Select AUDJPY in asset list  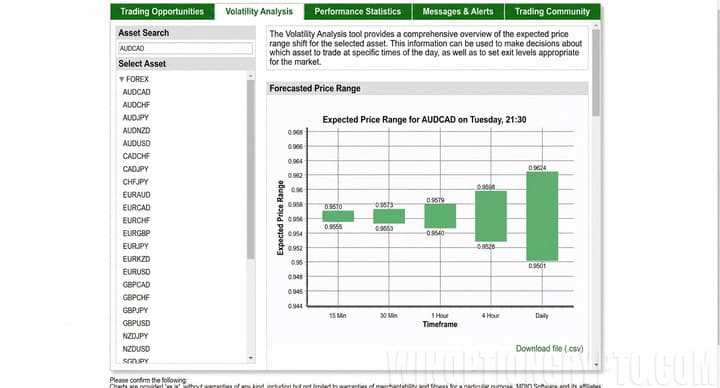(135, 118)
